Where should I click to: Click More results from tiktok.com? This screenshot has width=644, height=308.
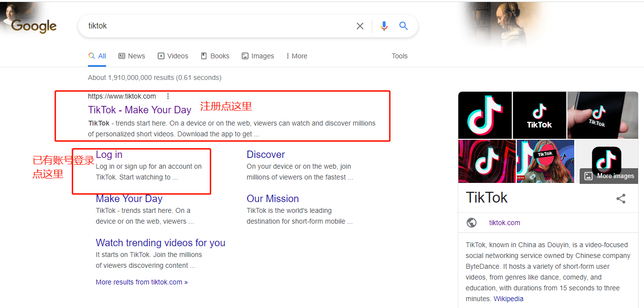(141, 282)
